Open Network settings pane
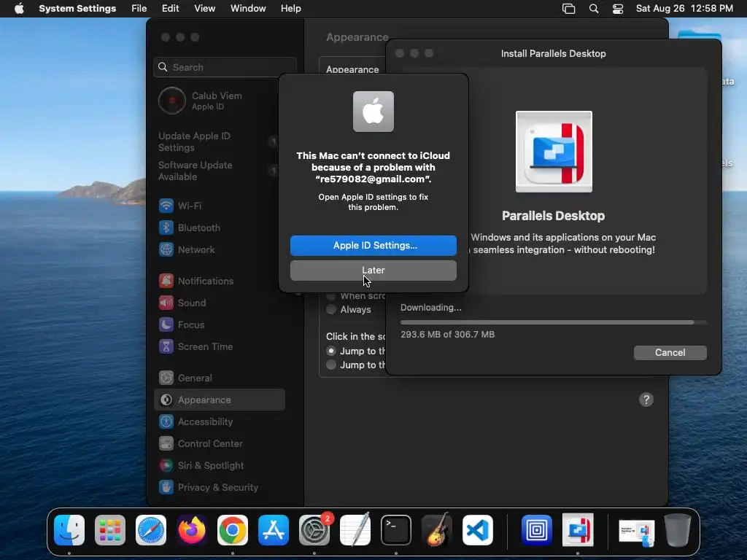747x560 pixels. pos(219,249)
